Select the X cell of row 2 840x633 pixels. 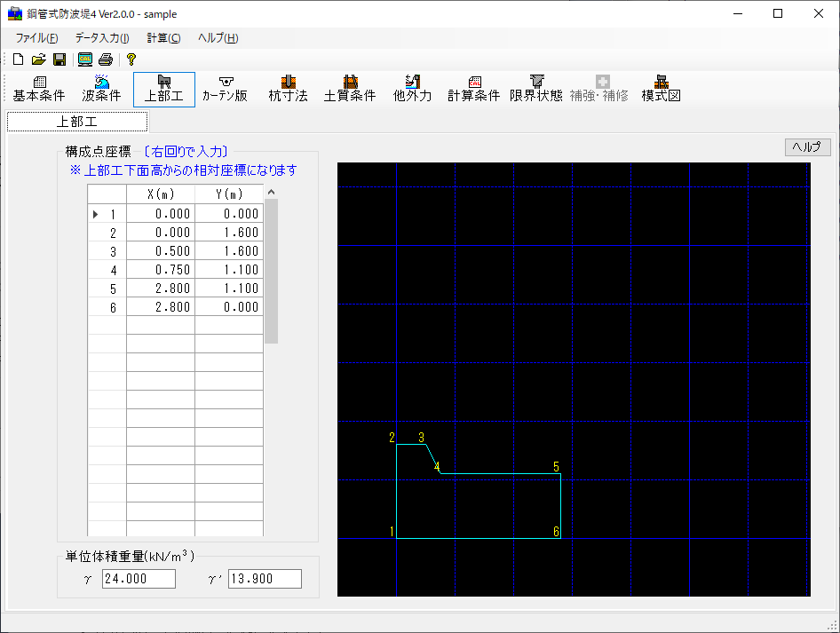click(x=161, y=233)
